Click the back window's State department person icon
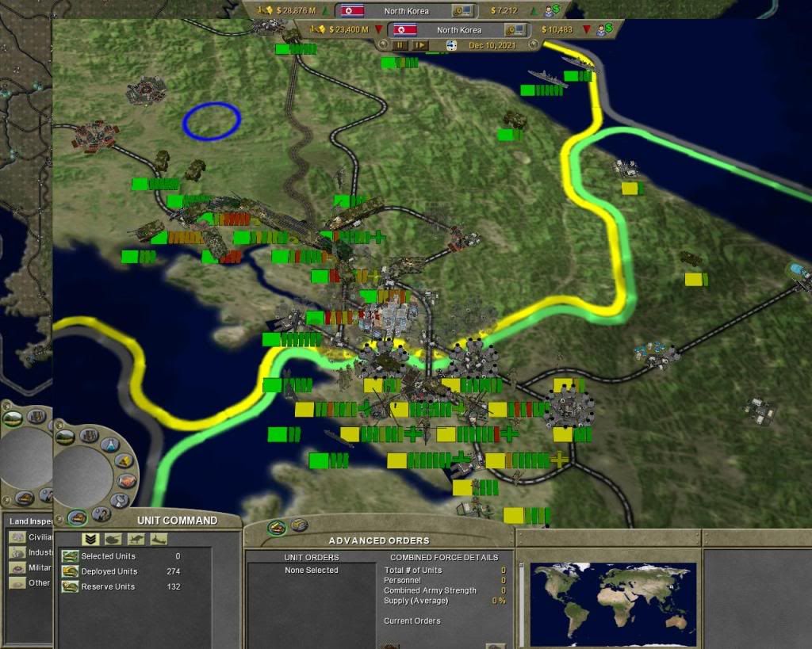 pos(47,495)
